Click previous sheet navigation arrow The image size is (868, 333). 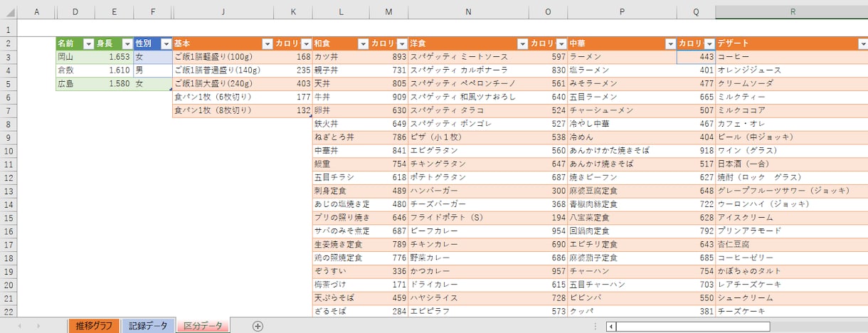click(19, 326)
